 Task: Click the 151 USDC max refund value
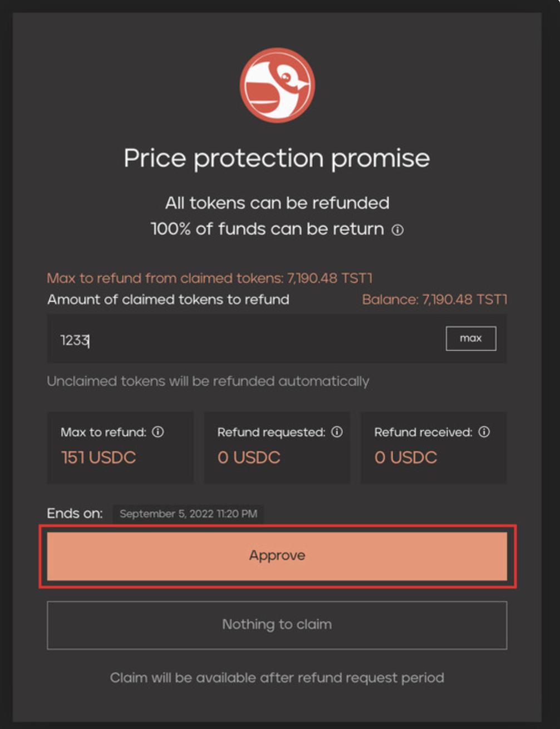pos(99,457)
